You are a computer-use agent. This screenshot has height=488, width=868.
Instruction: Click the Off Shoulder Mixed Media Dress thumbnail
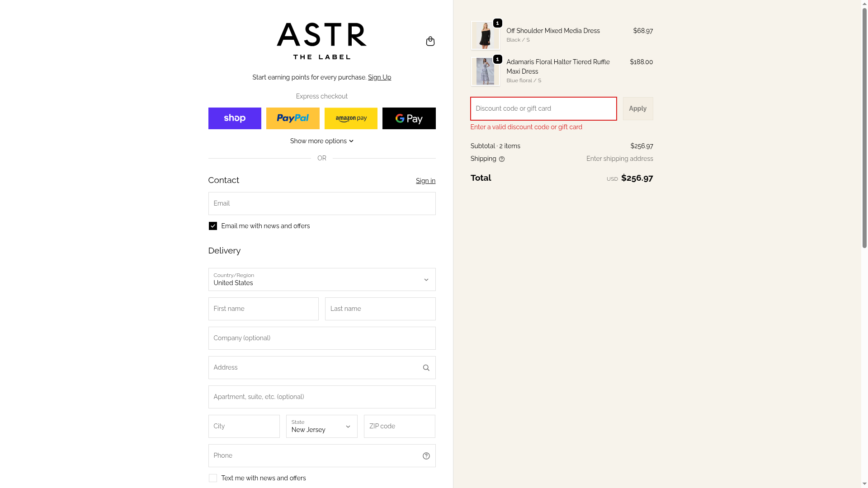pyautogui.click(x=485, y=35)
